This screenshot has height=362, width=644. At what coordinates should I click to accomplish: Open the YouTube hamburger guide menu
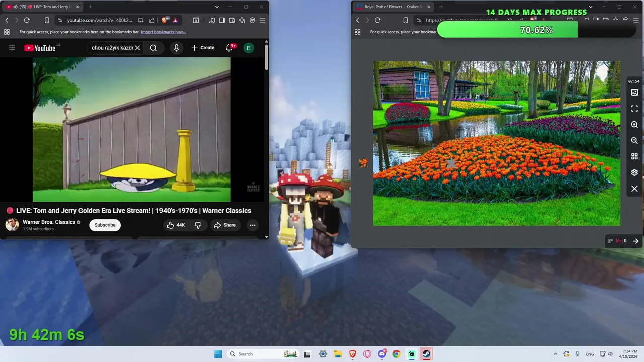click(x=12, y=48)
